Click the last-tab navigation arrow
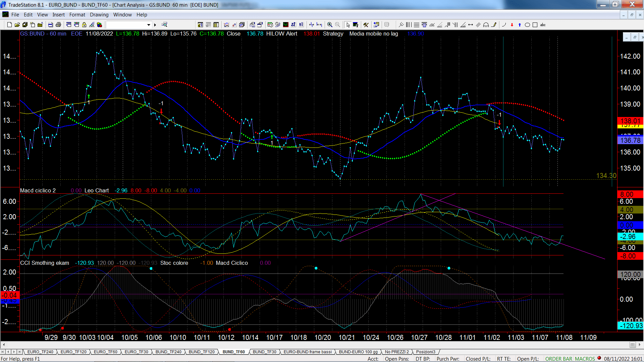This screenshot has height=362, width=644. coord(19,352)
